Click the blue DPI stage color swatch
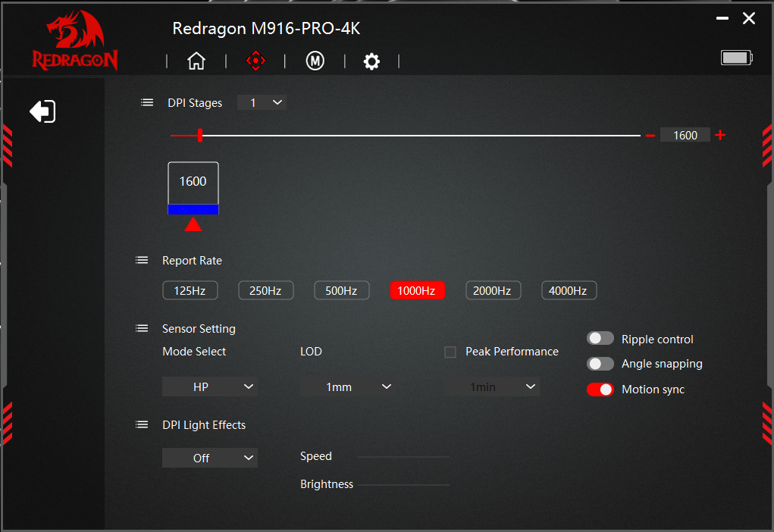The image size is (774, 532). (193, 210)
